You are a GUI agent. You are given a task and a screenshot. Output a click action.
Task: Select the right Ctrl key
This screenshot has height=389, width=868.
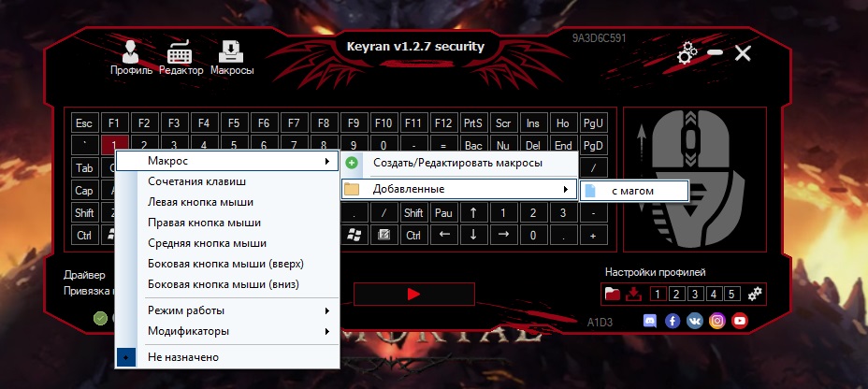pyautogui.click(x=413, y=235)
